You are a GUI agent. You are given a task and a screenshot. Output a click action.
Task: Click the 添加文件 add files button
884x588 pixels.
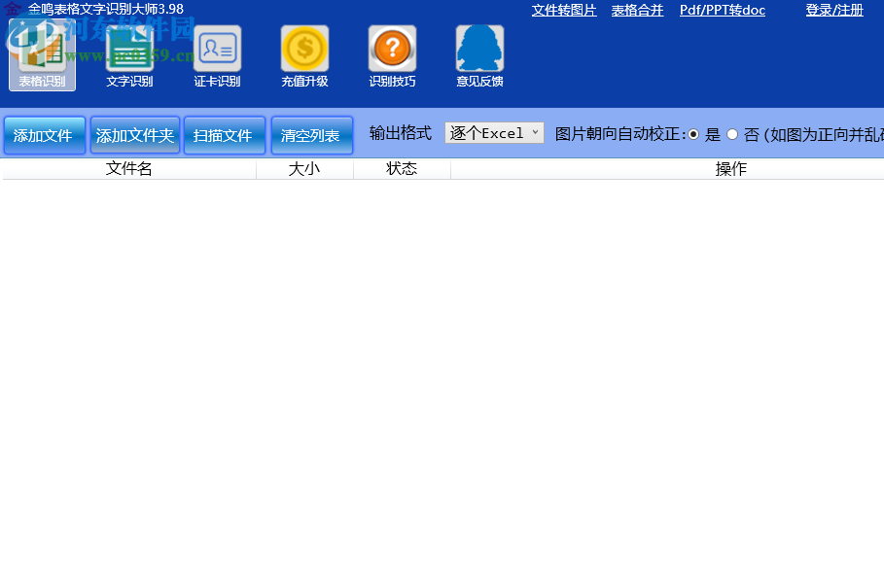click(44, 135)
